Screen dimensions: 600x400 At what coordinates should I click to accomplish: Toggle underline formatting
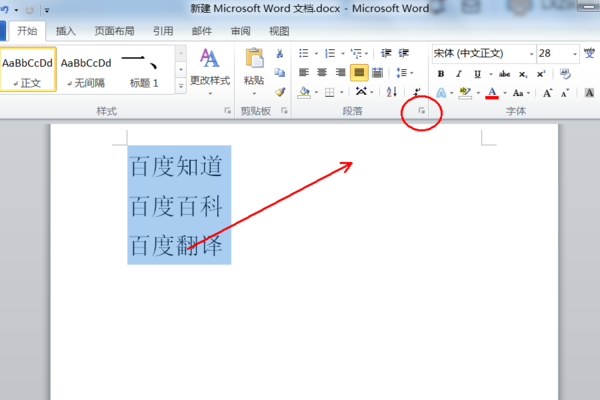477,74
